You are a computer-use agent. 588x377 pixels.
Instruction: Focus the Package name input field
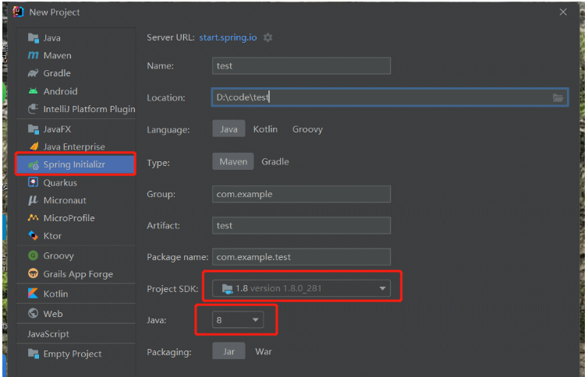pos(301,256)
